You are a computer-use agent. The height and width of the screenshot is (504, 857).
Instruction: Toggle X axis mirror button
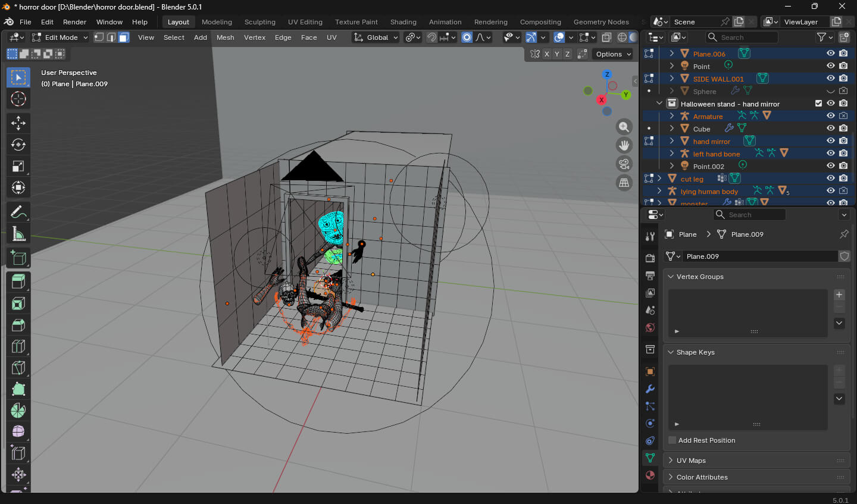[x=546, y=54]
